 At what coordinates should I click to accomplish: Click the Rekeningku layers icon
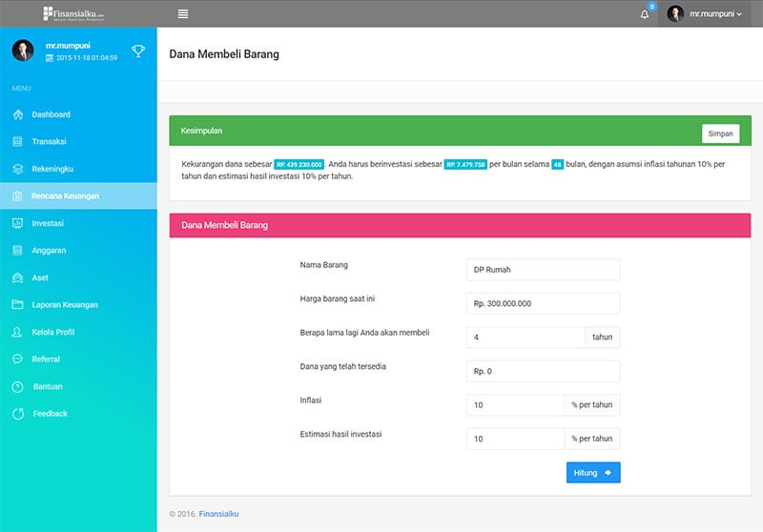click(17, 169)
